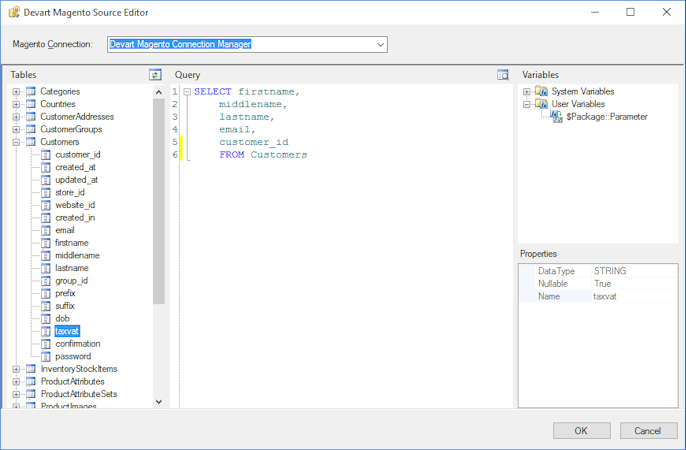Click the Categories table icon
Viewport: 686px width, 450px height.
coord(31,92)
